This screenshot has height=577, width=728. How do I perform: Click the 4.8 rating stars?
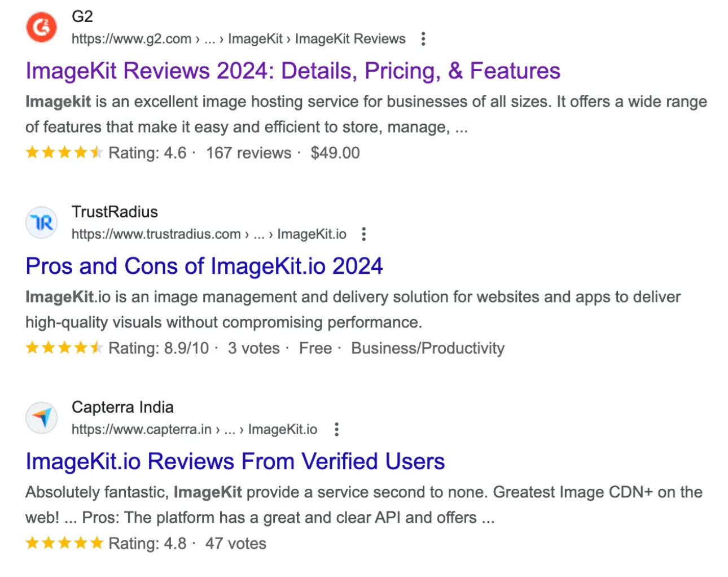[x=64, y=543]
